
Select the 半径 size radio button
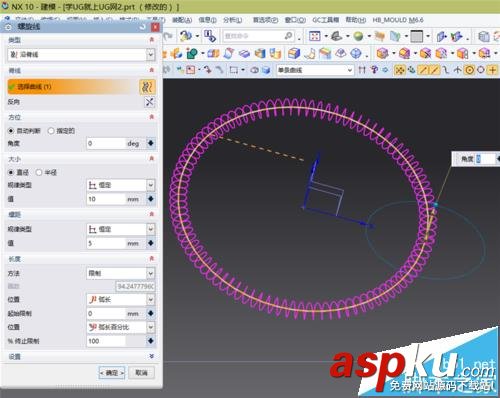pos(39,172)
